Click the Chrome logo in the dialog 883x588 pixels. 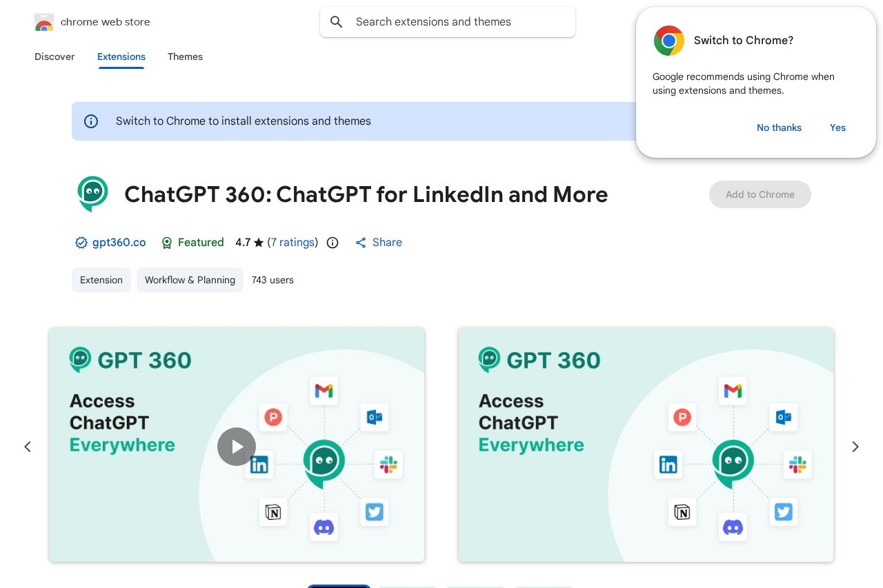(668, 41)
